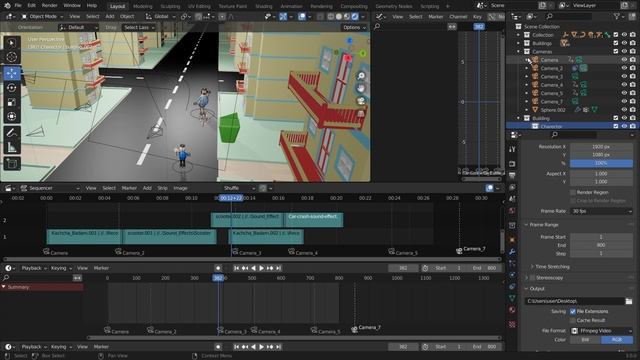Open the viewport Options dropdown
This screenshot has width=640, height=360.
(x=353, y=27)
